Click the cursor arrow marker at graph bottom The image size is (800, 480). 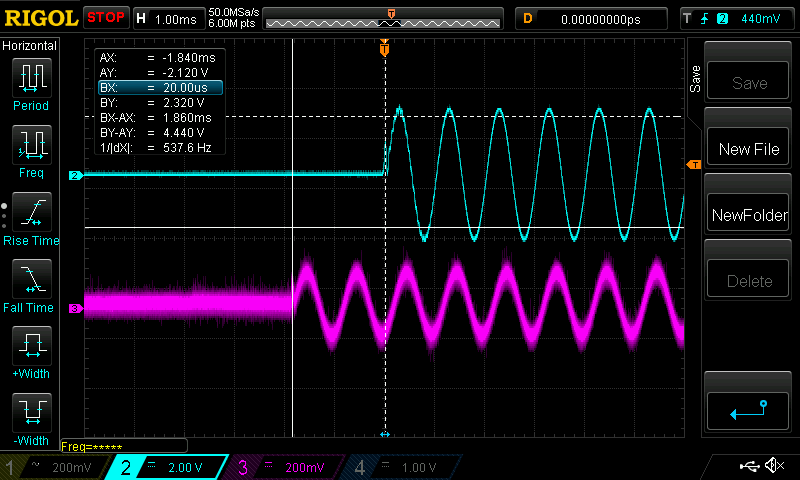[x=385, y=434]
